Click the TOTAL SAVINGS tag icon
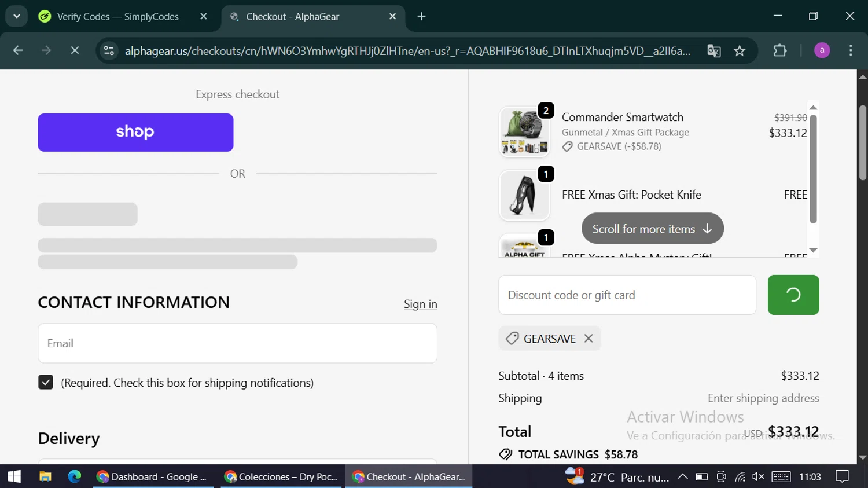The image size is (868, 488). point(506,454)
